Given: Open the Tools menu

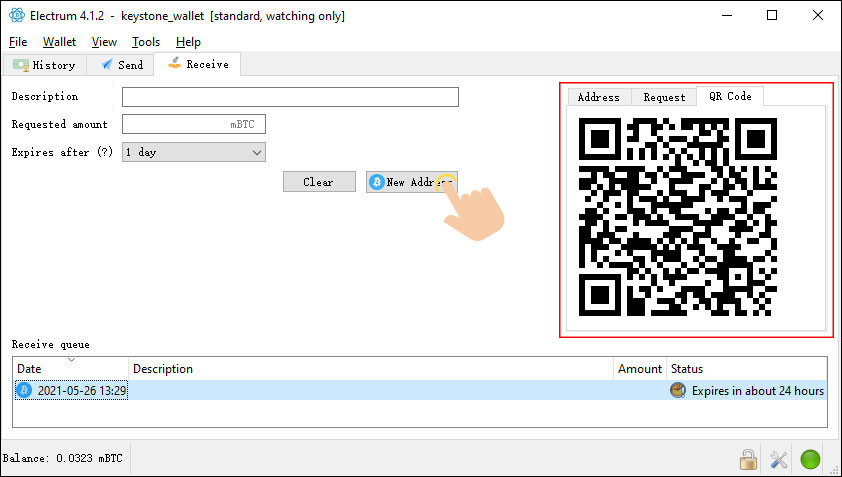Looking at the screenshot, I should (146, 42).
